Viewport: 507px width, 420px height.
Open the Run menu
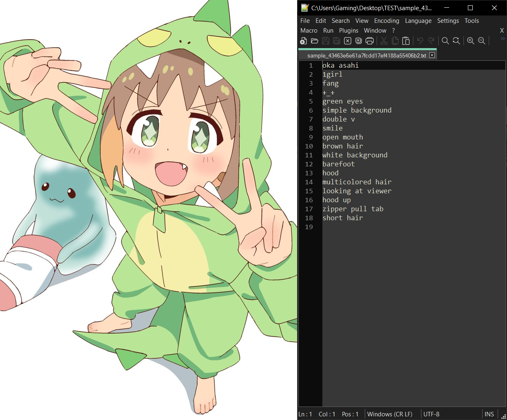328,31
